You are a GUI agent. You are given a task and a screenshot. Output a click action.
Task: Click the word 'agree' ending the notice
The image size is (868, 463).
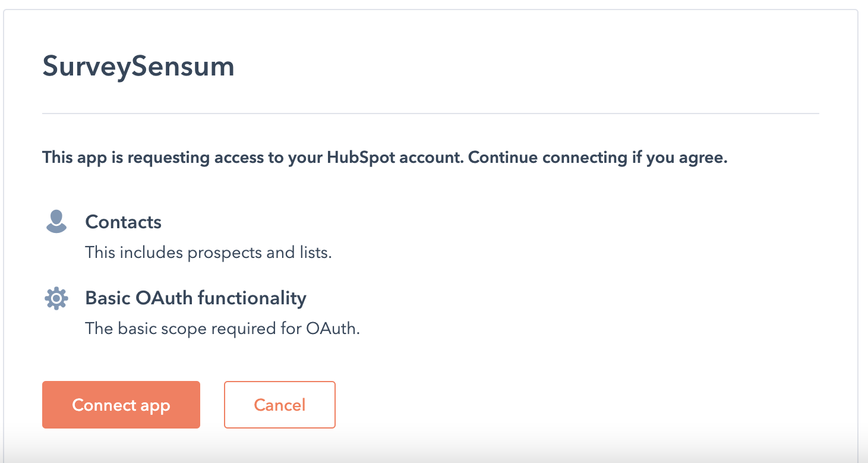tap(705, 159)
